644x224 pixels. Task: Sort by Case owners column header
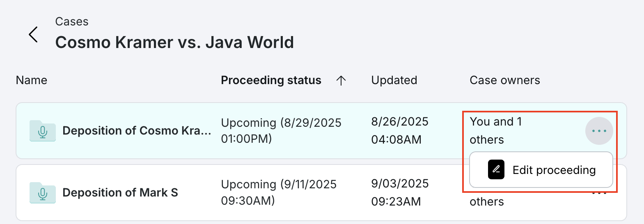[505, 80]
